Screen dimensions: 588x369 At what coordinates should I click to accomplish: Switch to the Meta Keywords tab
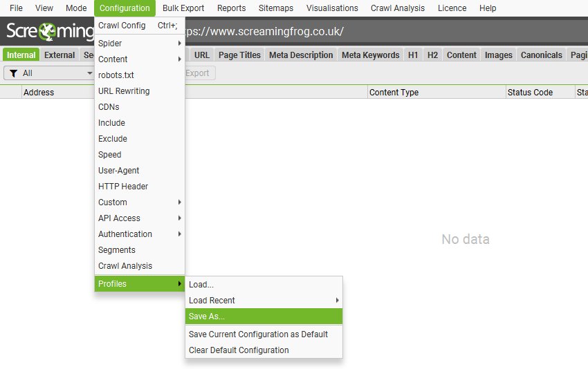click(371, 55)
